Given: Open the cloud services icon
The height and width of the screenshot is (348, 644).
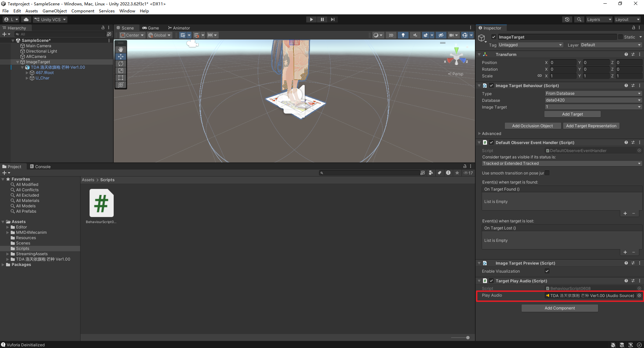Looking at the screenshot, I should coord(26,19).
